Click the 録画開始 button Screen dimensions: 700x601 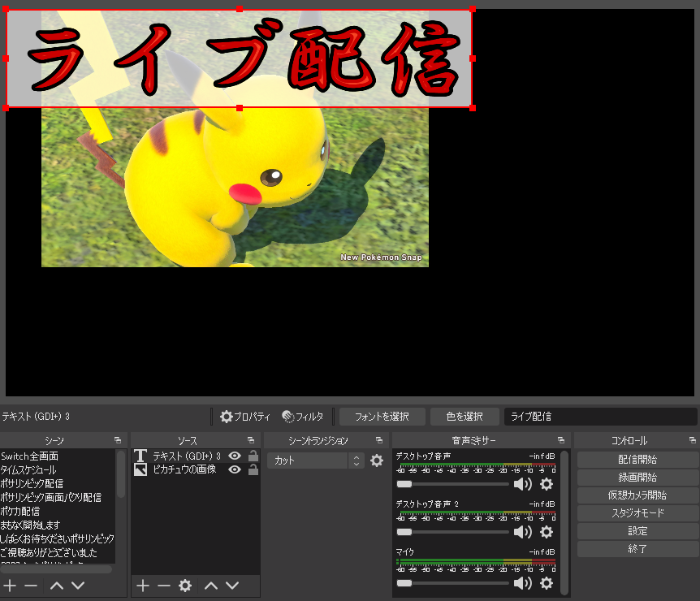(x=637, y=478)
